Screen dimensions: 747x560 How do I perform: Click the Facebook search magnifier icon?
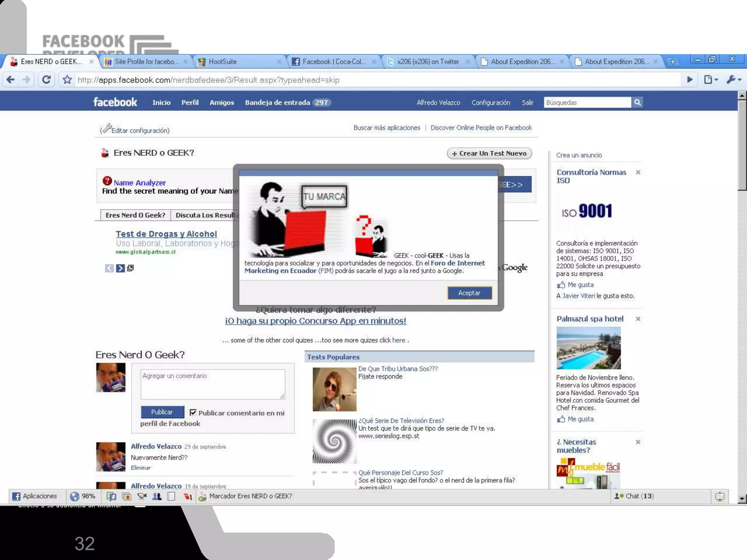pos(637,102)
